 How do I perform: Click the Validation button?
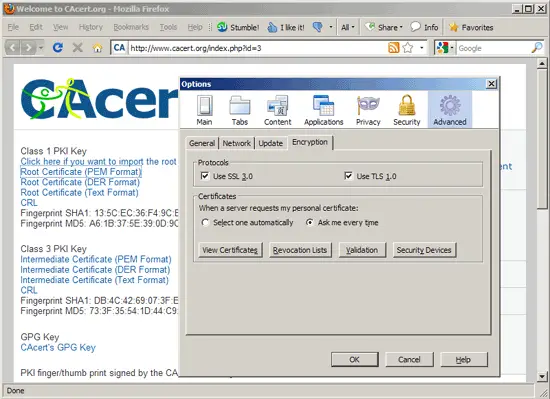click(x=362, y=250)
